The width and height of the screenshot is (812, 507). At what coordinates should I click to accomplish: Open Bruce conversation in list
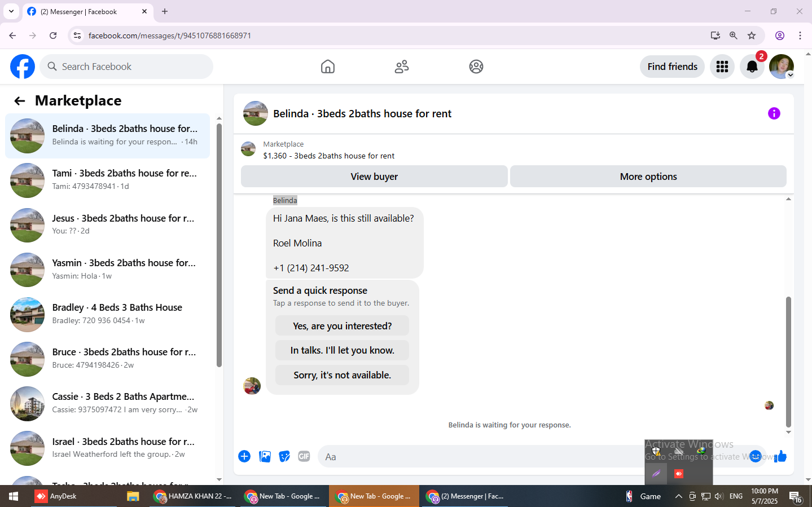tap(107, 359)
